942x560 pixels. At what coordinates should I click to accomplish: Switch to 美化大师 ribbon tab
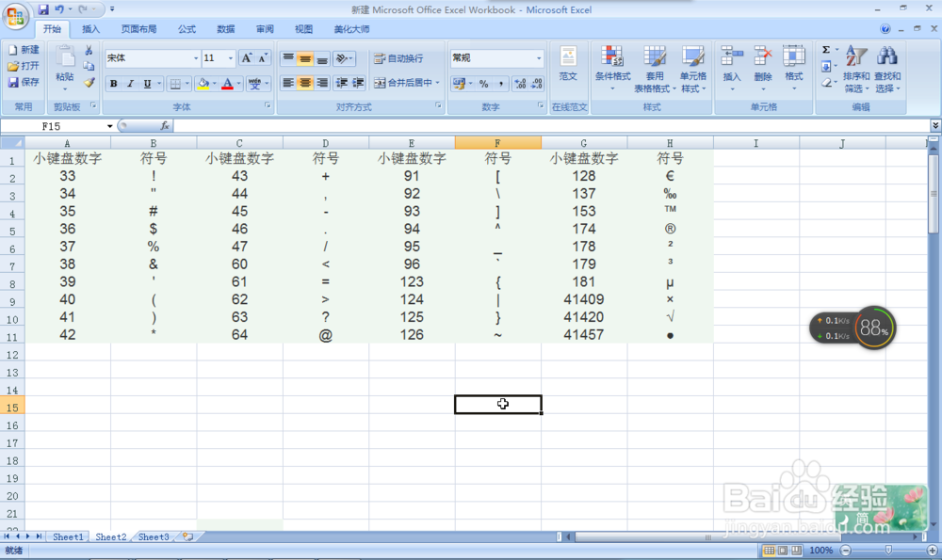(x=352, y=29)
